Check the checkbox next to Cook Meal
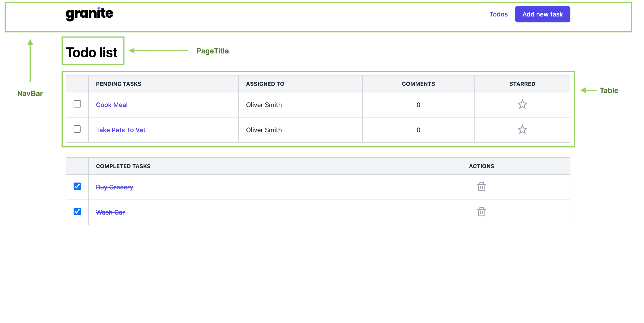The height and width of the screenshot is (323, 644). [77, 104]
